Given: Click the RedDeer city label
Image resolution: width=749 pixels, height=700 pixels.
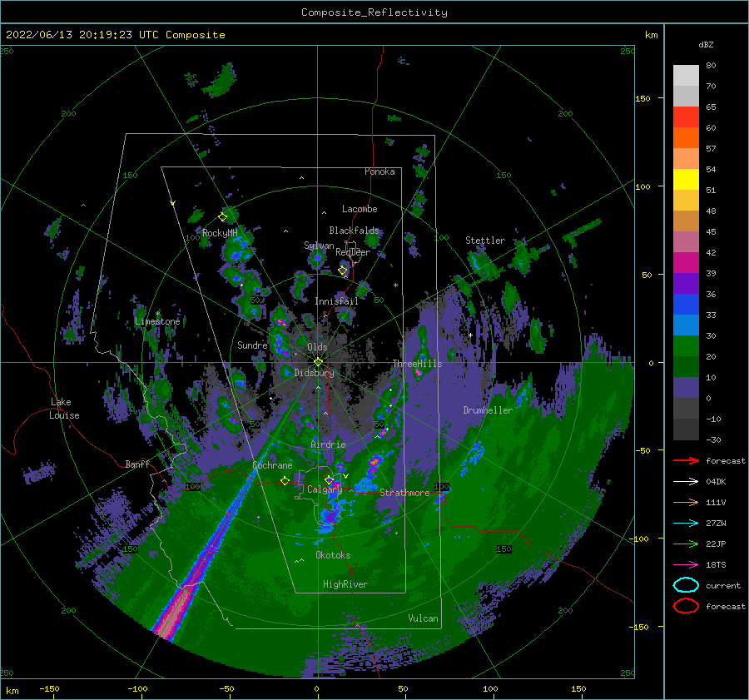Looking at the screenshot, I should (353, 252).
